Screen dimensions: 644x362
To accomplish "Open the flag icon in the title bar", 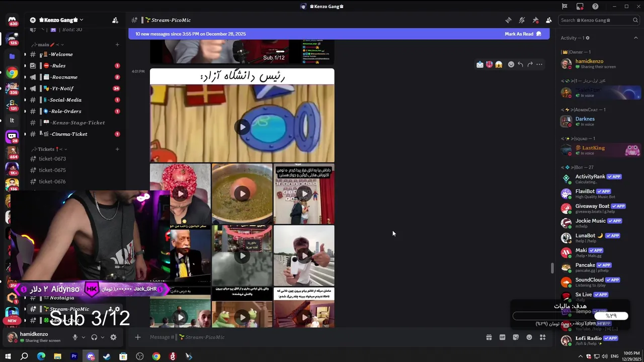I will pyautogui.click(x=565, y=7).
